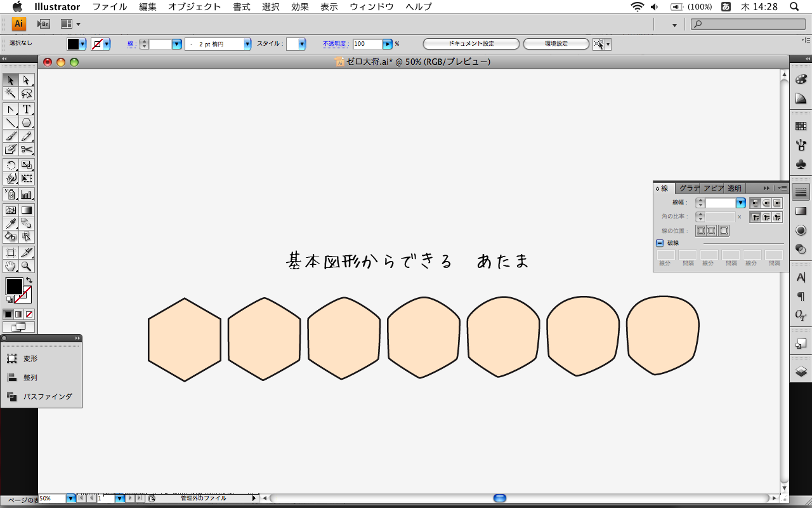Open the オブジェクト menu
This screenshot has width=812, height=508.
pos(195,7)
